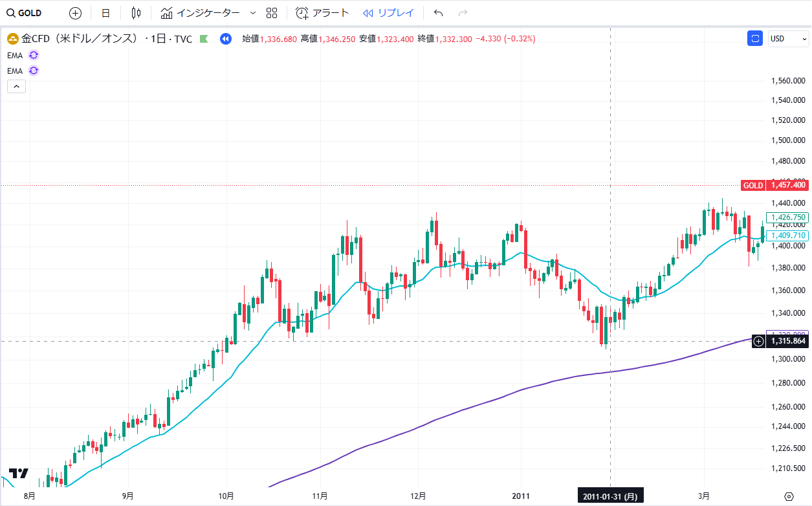Click the add symbol plus icon
Screen dimensions: 812x506
(76, 13)
